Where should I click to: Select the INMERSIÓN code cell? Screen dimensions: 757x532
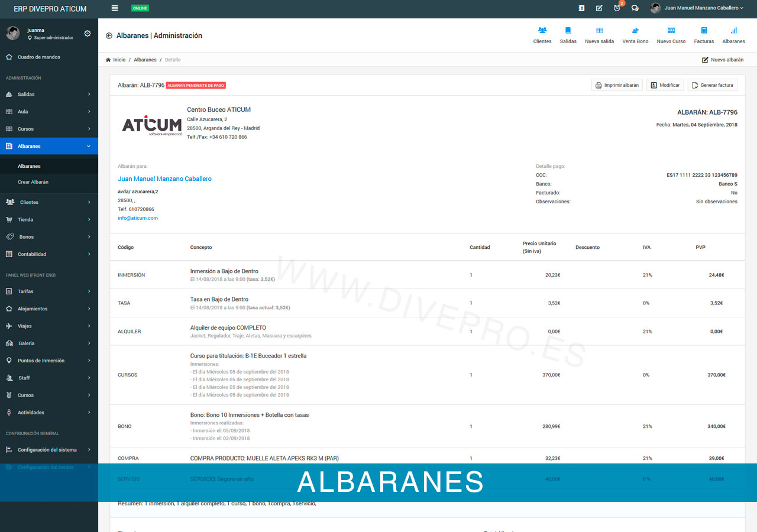(x=131, y=275)
